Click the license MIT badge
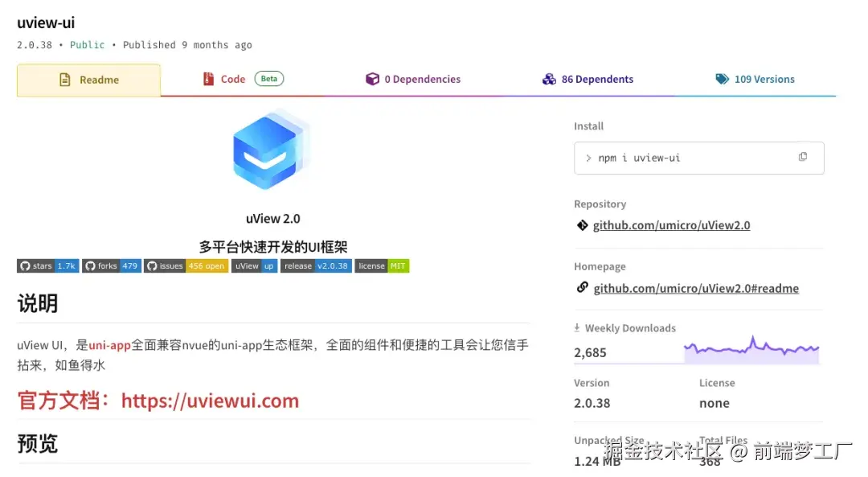 [382, 265]
